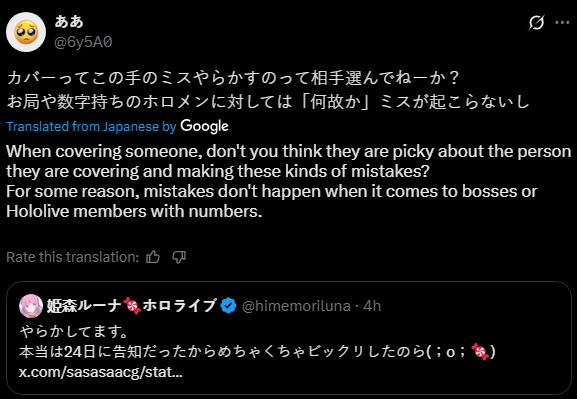
Task: Open the three-dot More options menu
Action: coord(562,23)
